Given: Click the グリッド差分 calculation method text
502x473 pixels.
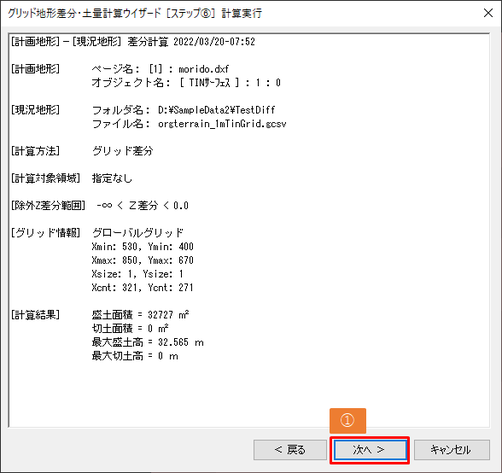Looking at the screenshot, I should coord(123,151).
